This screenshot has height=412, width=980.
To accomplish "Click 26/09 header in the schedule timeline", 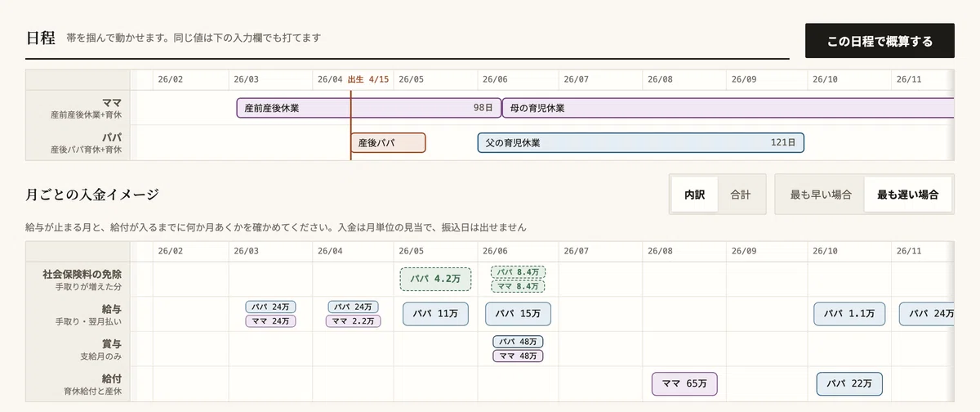I will pyautogui.click(x=743, y=79).
